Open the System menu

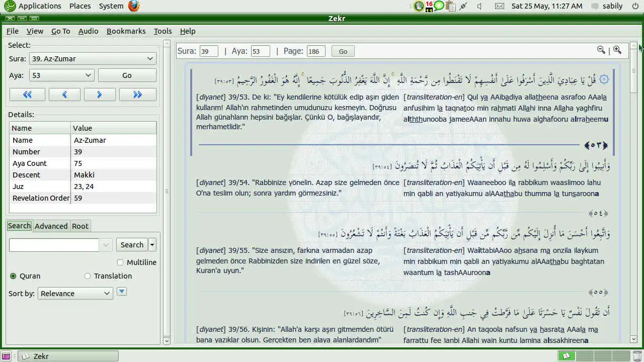point(111,6)
